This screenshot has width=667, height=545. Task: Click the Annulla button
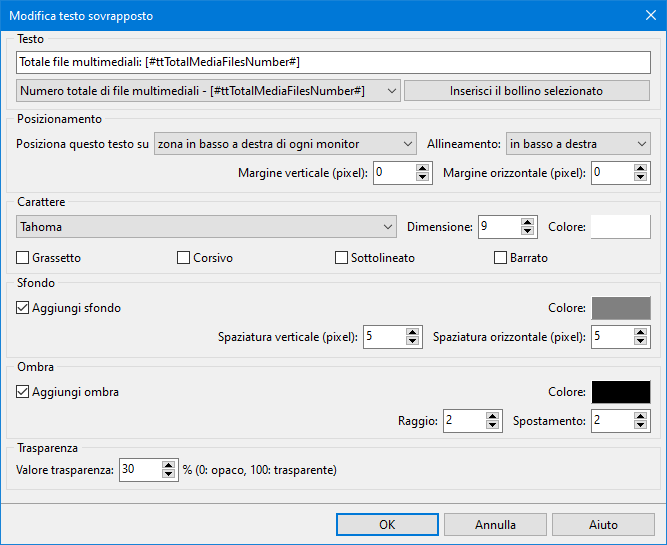[495, 525]
